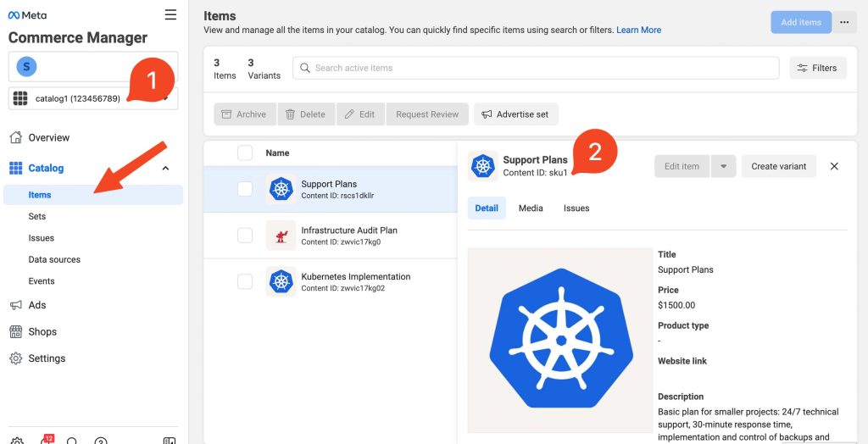The width and height of the screenshot is (868, 444).
Task: Select the Support Plans item name in list
Action: tap(329, 184)
